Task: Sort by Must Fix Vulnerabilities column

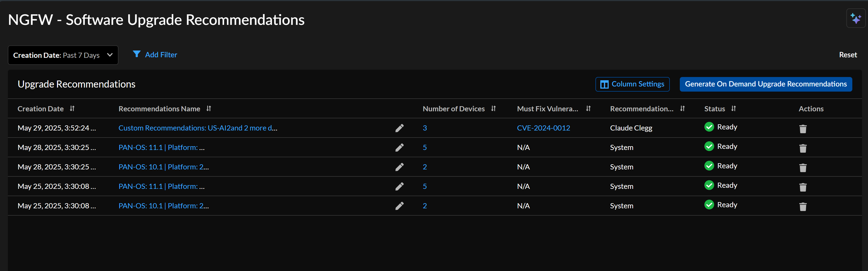Action: click(588, 109)
